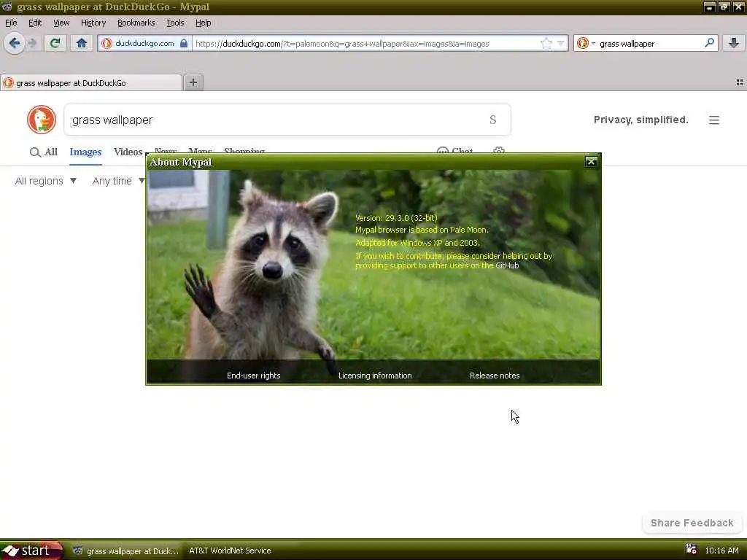The height and width of the screenshot is (560, 747).
Task: Reload the page with the refresh icon
Action: click(x=55, y=43)
